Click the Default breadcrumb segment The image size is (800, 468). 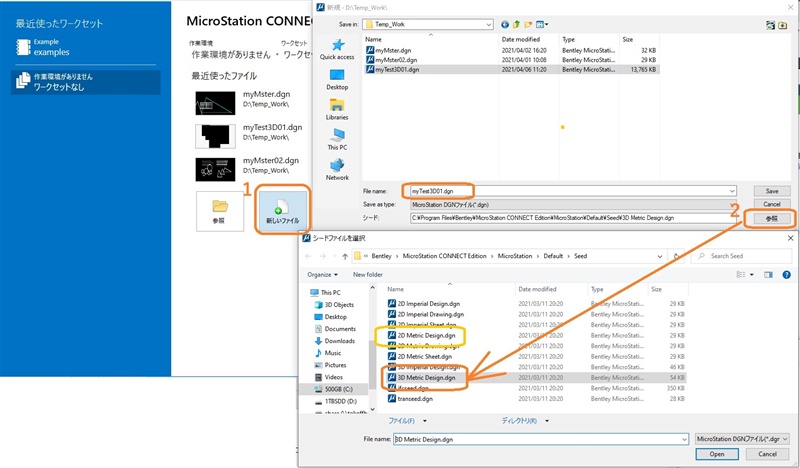[553, 256]
